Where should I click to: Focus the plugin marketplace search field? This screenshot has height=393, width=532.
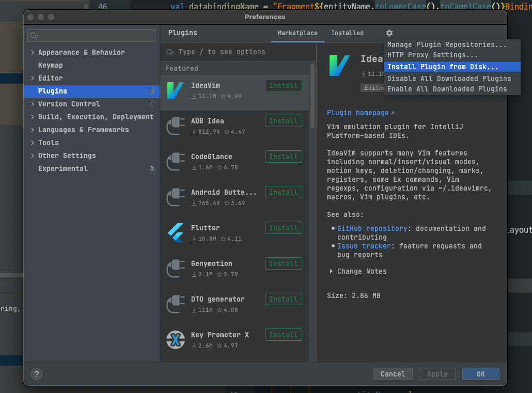click(238, 52)
